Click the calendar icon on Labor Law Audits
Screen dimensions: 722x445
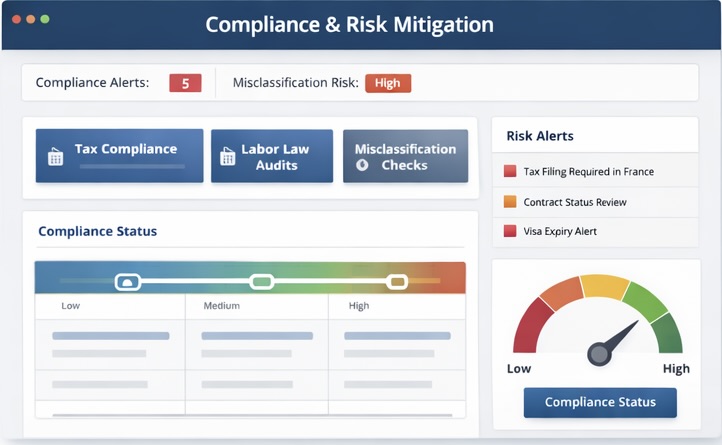[x=228, y=156]
